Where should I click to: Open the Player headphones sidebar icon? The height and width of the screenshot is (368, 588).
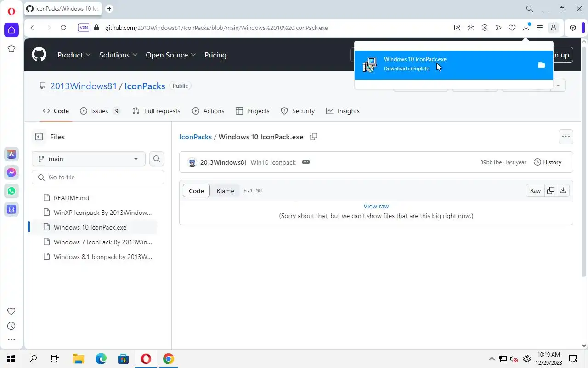[11, 209]
